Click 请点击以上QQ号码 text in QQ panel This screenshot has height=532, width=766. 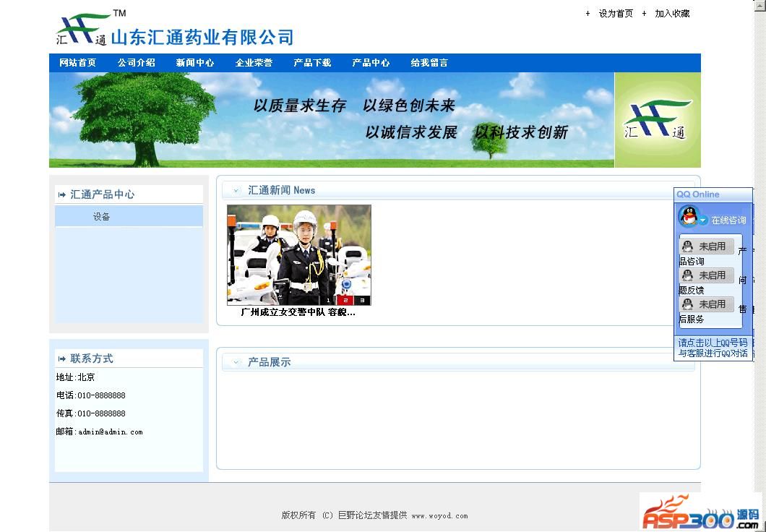pyautogui.click(x=713, y=343)
